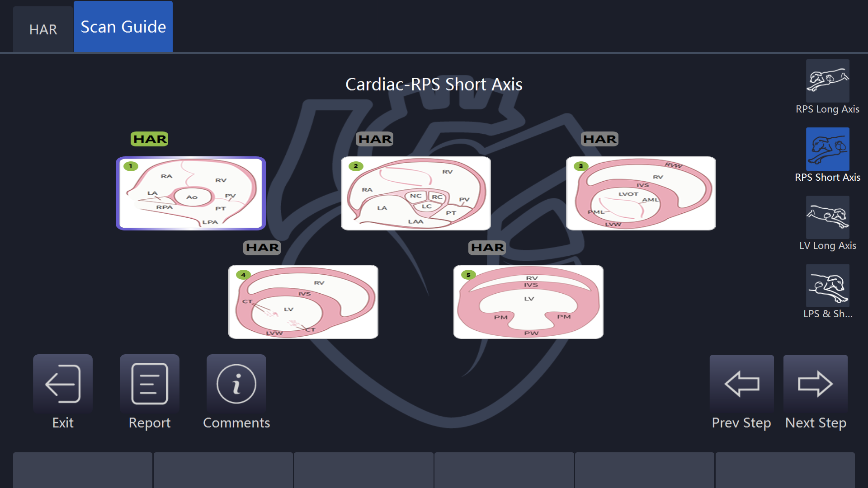The image size is (868, 488).
Task: Select the RPS Short Axis dog icon
Action: pyautogui.click(x=827, y=149)
